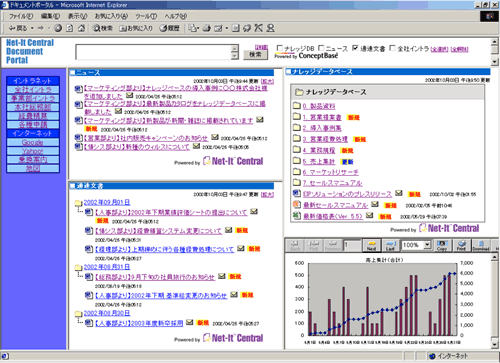Enable the ナレッジDB search checkbox
The image size is (500, 363).
click(x=280, y=48)
